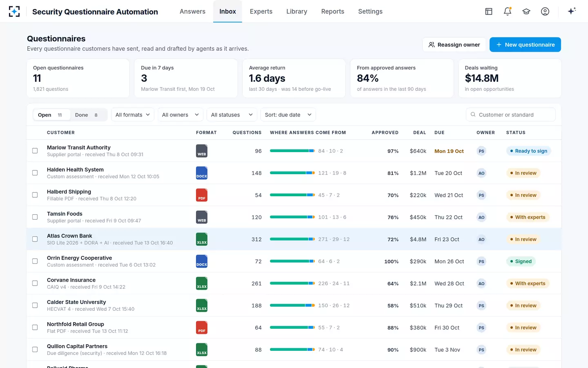Go to the Library tab

[297, 11]
